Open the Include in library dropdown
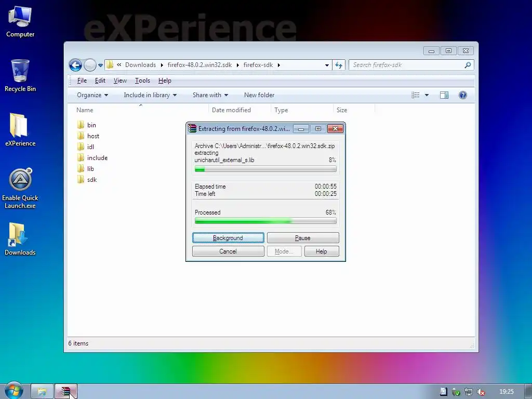Screen dimensions: 532x399 [x=150, y=95]
